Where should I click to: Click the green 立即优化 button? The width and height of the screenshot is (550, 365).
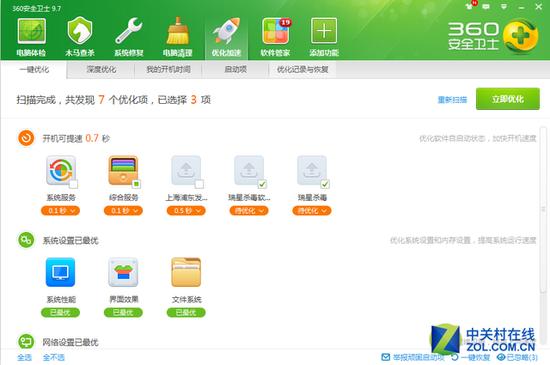508,99
